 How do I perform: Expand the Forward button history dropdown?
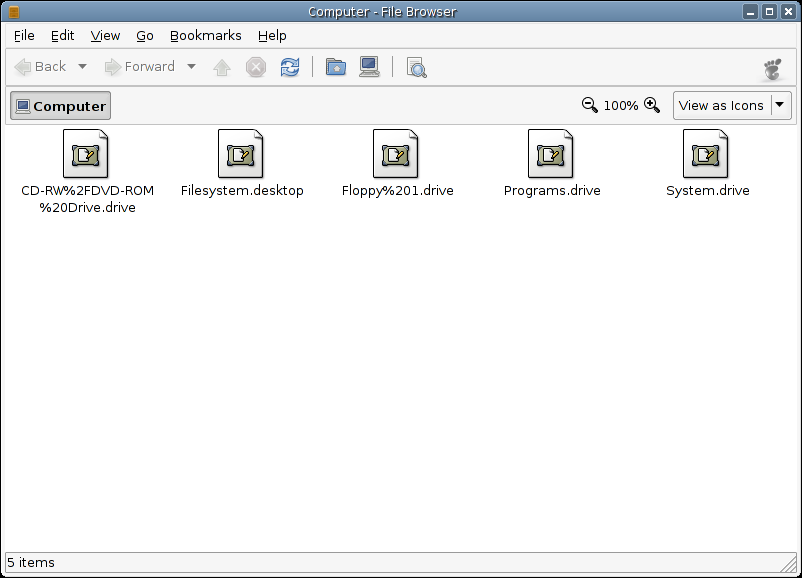pyautogui.click(x=190, y=67)
